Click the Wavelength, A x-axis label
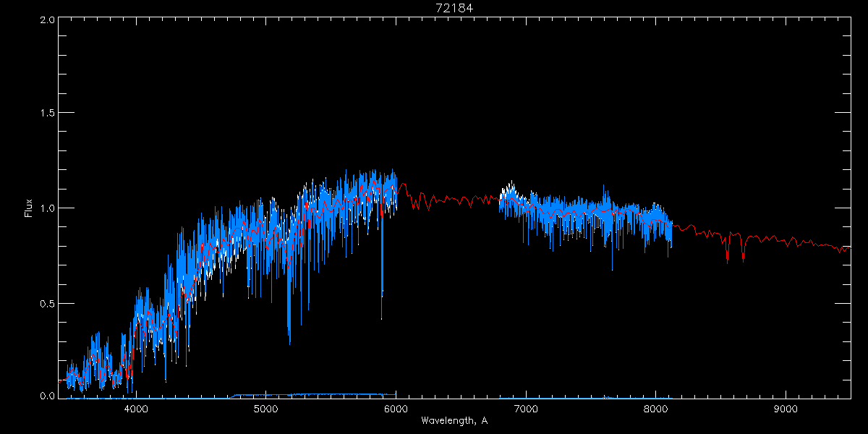Image resolution: width=868 pixels, height=434 pixels. pos(454,420)
